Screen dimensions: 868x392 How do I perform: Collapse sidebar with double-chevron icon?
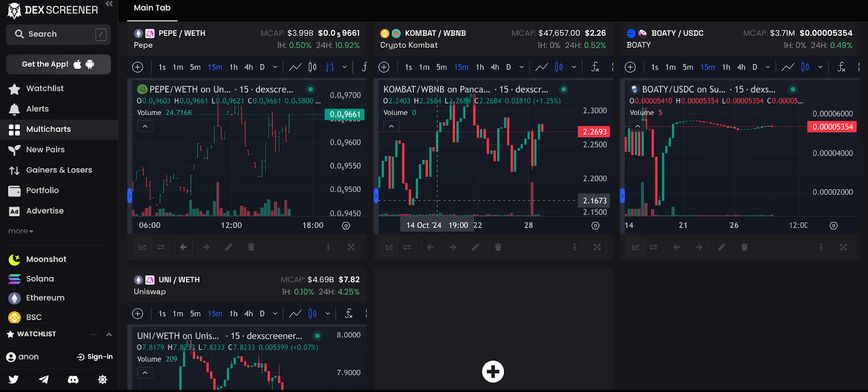(109, 4)
